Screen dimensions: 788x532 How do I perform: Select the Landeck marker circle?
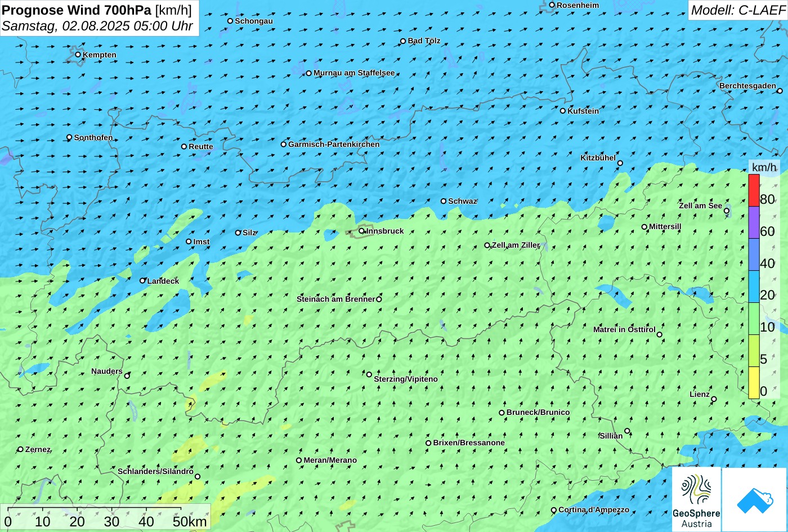(143, 280)
